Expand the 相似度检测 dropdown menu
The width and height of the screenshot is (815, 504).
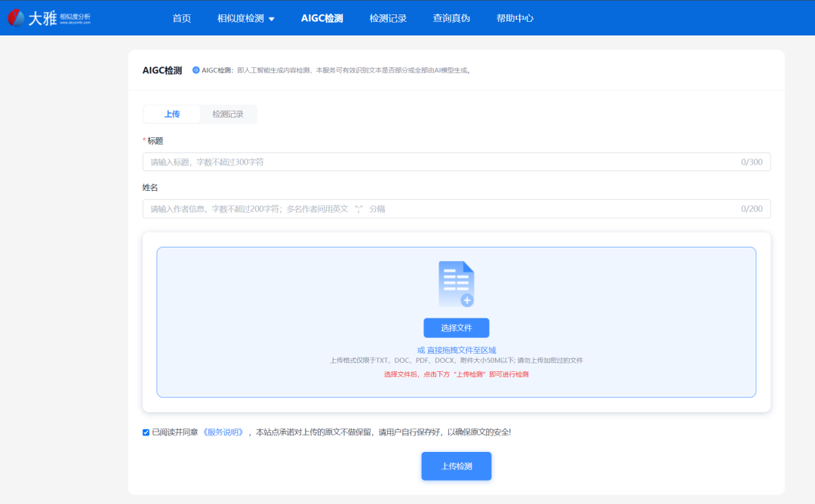coord(245,18)
